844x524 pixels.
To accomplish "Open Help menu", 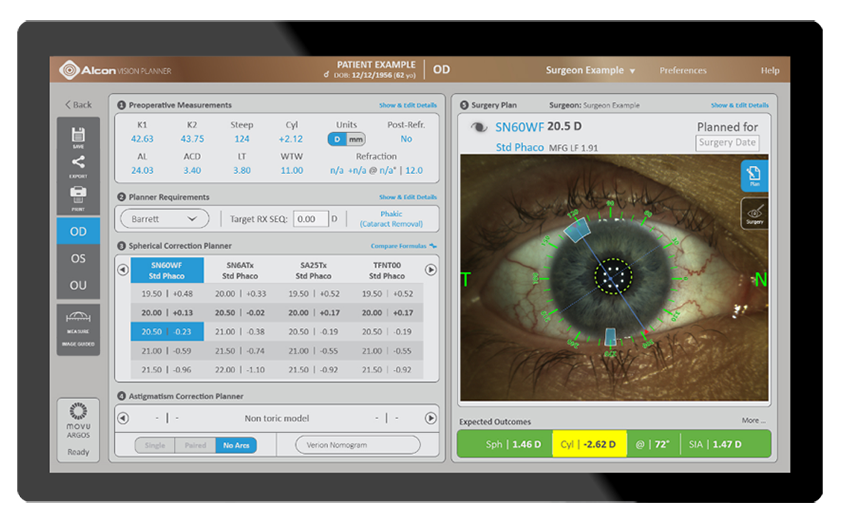I will (x=770, y=71).
